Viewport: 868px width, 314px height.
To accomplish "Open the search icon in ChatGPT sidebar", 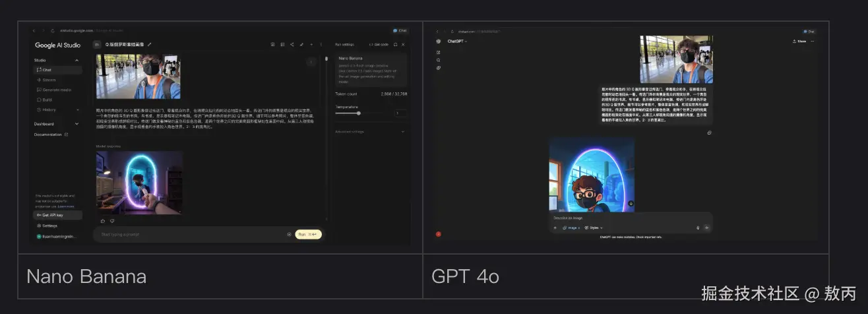I will (x=439, y=60).
